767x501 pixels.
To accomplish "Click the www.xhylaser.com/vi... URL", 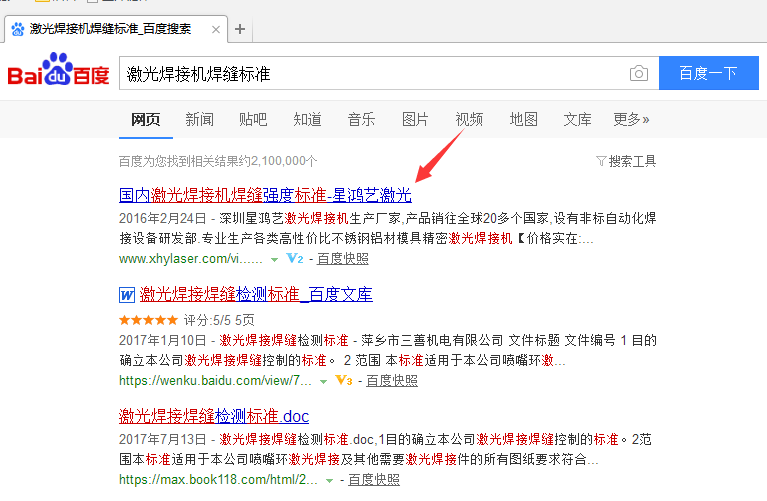I will click(191, 258).
